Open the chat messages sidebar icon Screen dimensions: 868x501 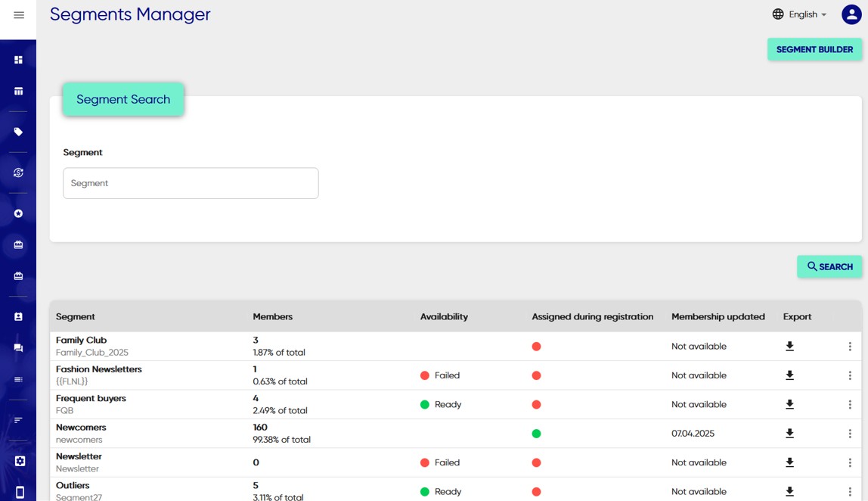click(18, 348)
